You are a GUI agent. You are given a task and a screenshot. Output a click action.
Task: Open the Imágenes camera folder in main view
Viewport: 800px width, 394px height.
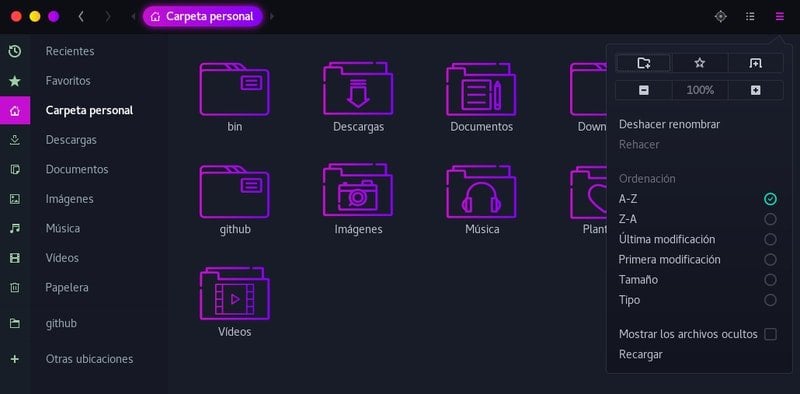[x=358, y=200]
